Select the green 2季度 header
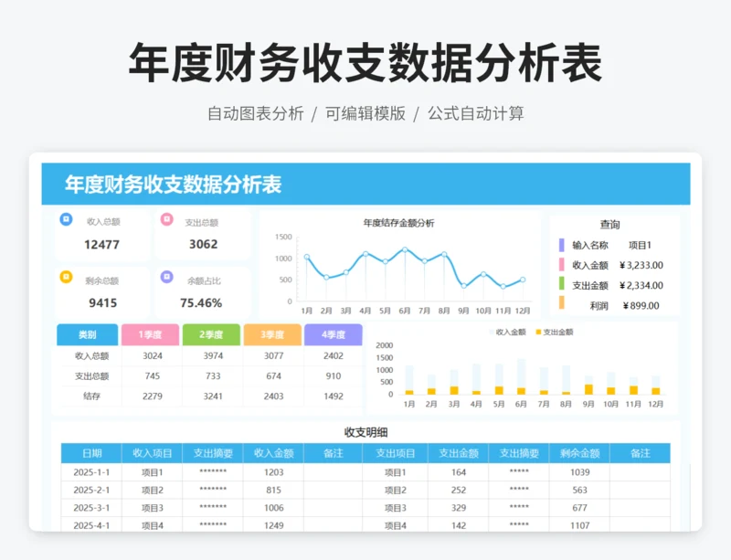Viewport: 731px width, 560px height. [x=211, y=334]
